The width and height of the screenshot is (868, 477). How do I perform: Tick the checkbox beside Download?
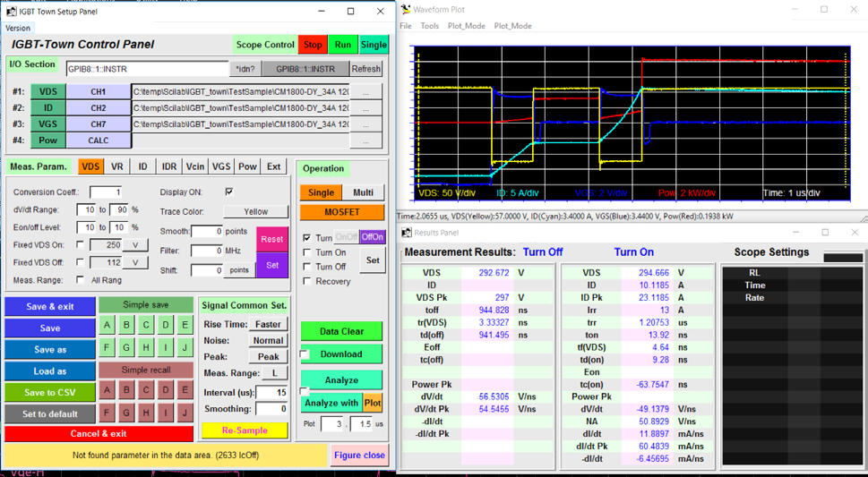tap(304, 354)
